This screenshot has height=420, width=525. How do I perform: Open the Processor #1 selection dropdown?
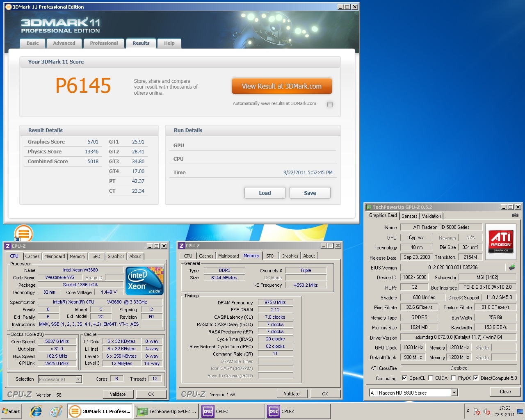(x=78, y=379)
